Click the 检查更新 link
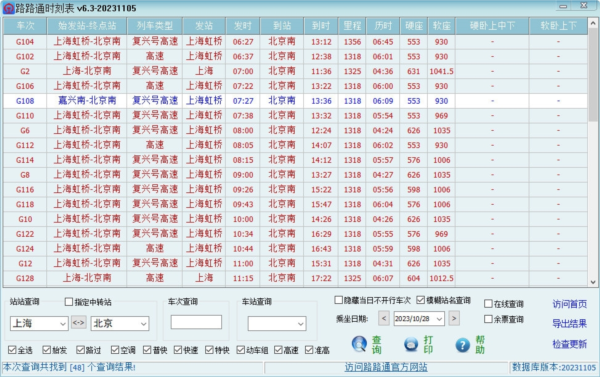The image size is (600, 377). point(569,344)
